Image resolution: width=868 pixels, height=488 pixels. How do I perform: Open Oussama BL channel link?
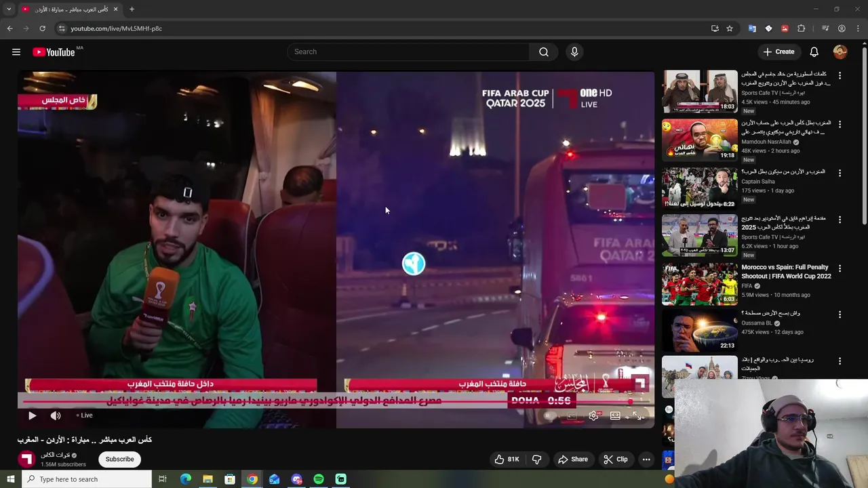point(757,323)
